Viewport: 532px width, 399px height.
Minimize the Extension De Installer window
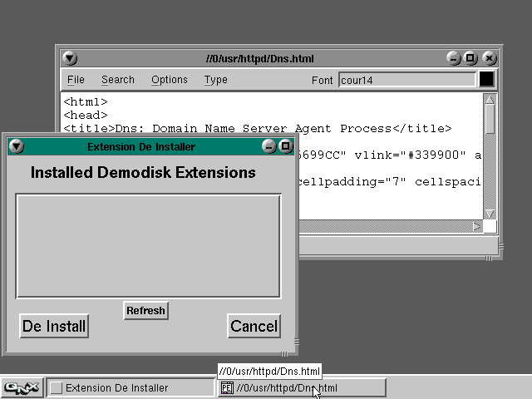coord(269,146)
